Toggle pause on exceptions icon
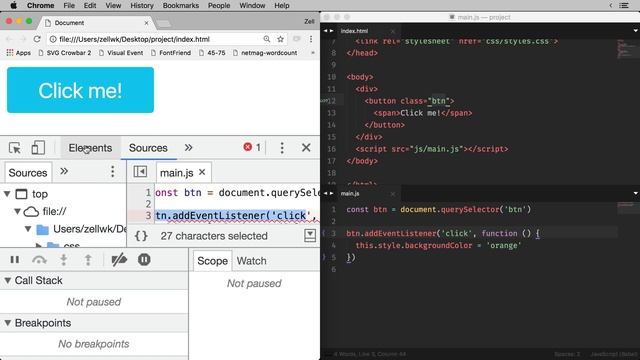This screenshot has width=640, height=360. [144, 260]
